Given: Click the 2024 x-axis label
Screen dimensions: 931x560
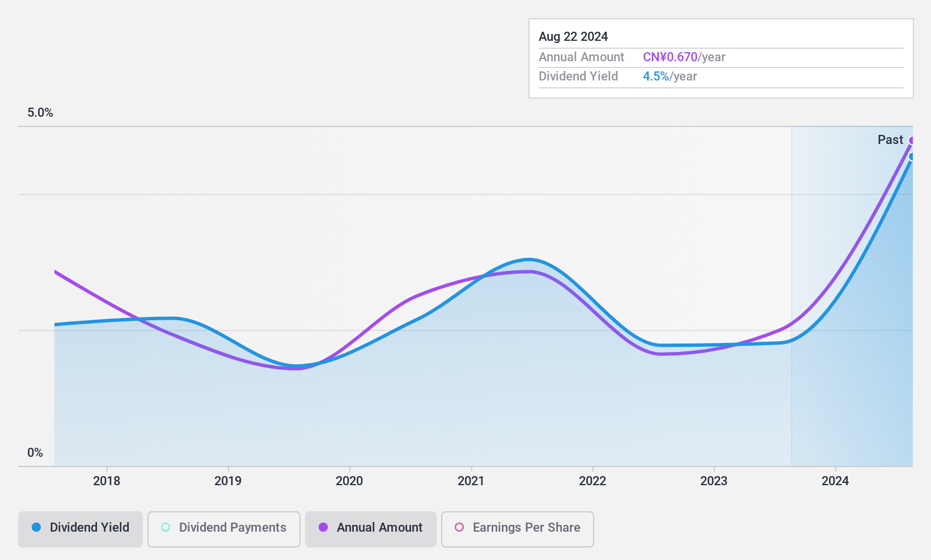Looking at the screenshot, I should tap(835, 481).
